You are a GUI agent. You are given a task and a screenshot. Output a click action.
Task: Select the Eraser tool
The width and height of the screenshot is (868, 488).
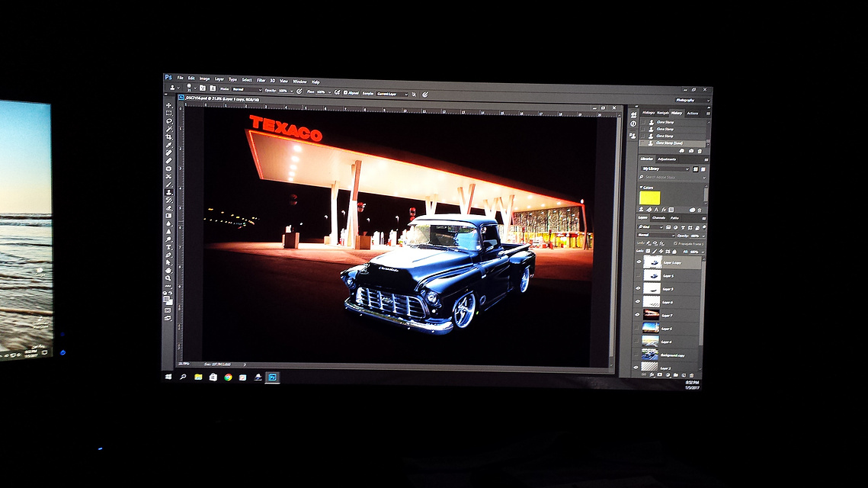(169, 207)
